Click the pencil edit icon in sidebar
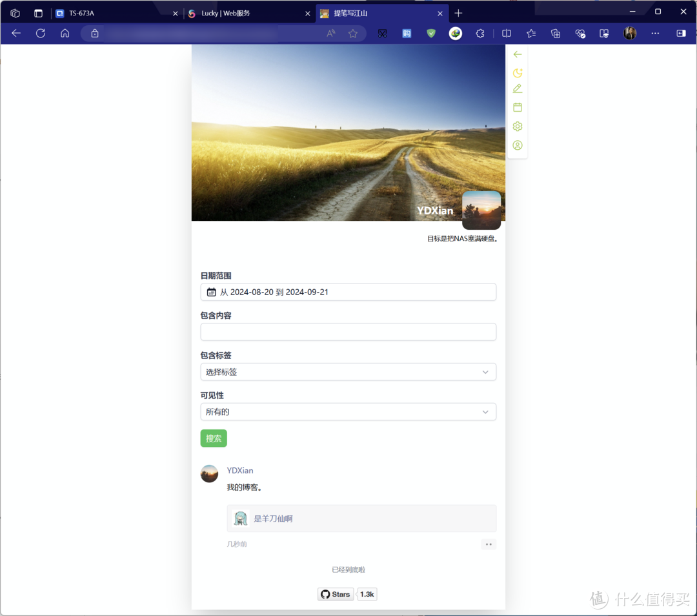Image resolution: width=697 pixels, height=616 pixels. [x=518, y=89]
